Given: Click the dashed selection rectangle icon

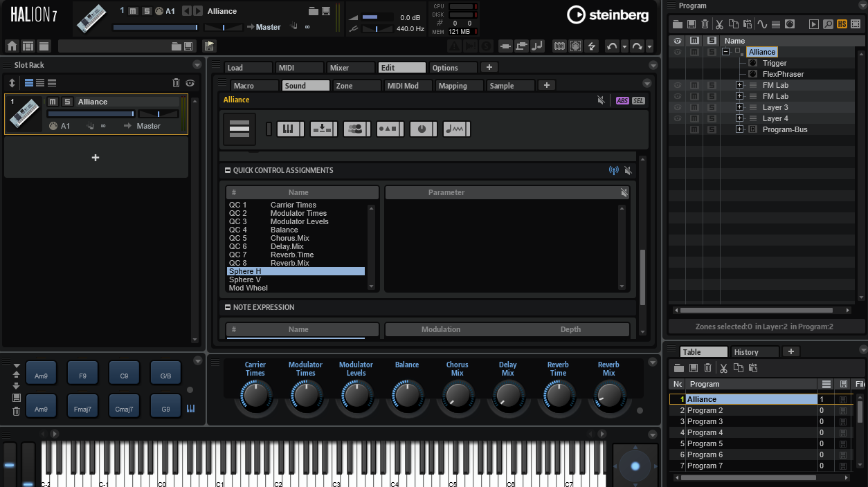Looking at the screenshot, I should [x=856, y=24].
